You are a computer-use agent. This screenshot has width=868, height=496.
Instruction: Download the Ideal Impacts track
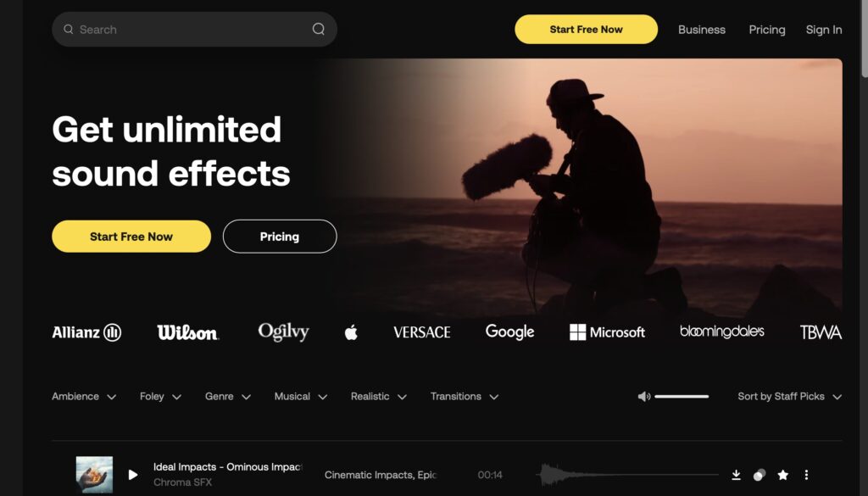click(737, 475)
